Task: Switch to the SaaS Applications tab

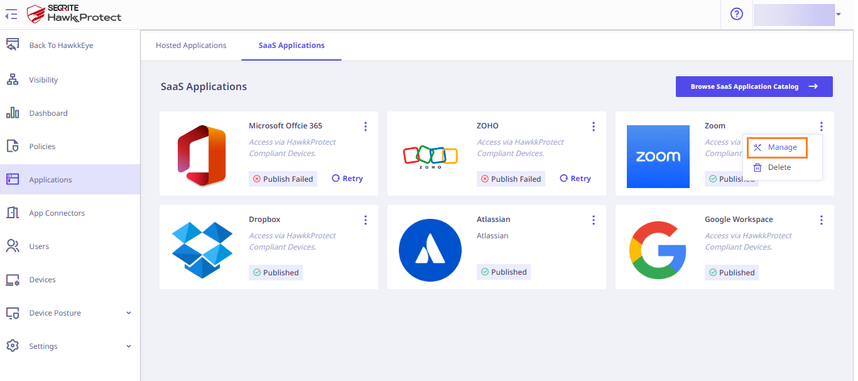Action: pos(291,45)
